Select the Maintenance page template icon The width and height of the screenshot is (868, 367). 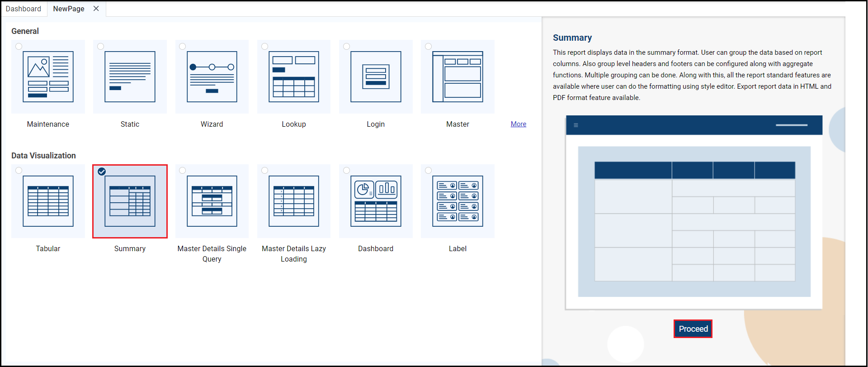(48, 76)
